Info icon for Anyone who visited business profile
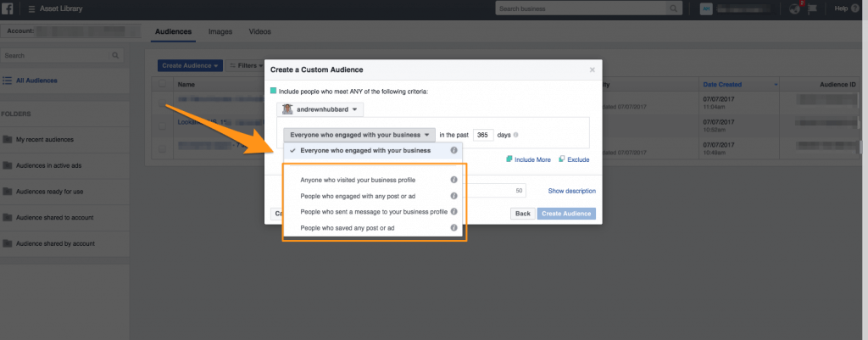 pyautogui.click(x=454, y=180)
